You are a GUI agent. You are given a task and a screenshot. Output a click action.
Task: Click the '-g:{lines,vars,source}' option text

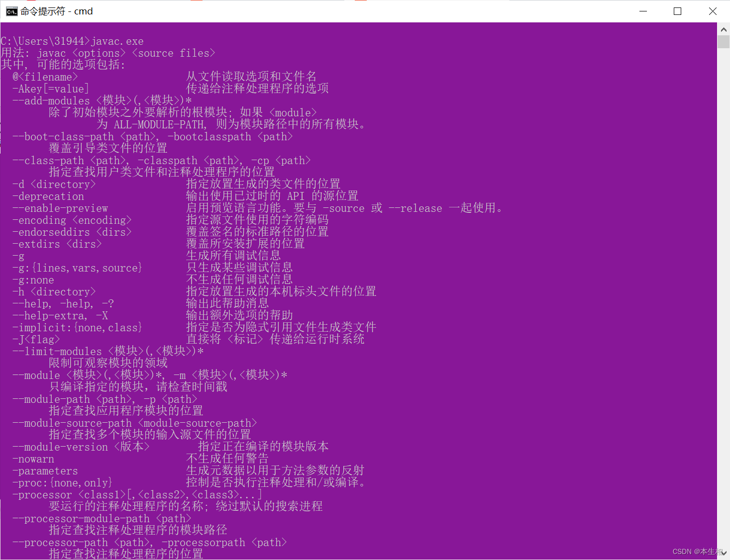[x=78, y=268]
